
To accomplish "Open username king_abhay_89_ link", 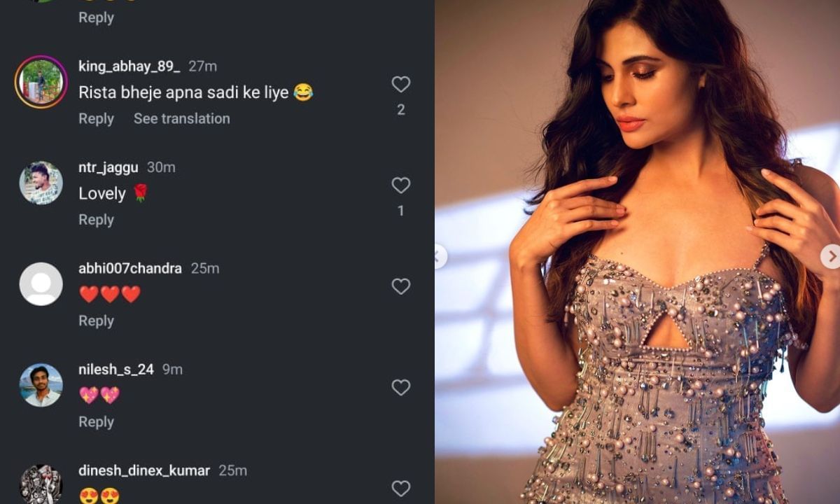I will click(x=129, y=66).
